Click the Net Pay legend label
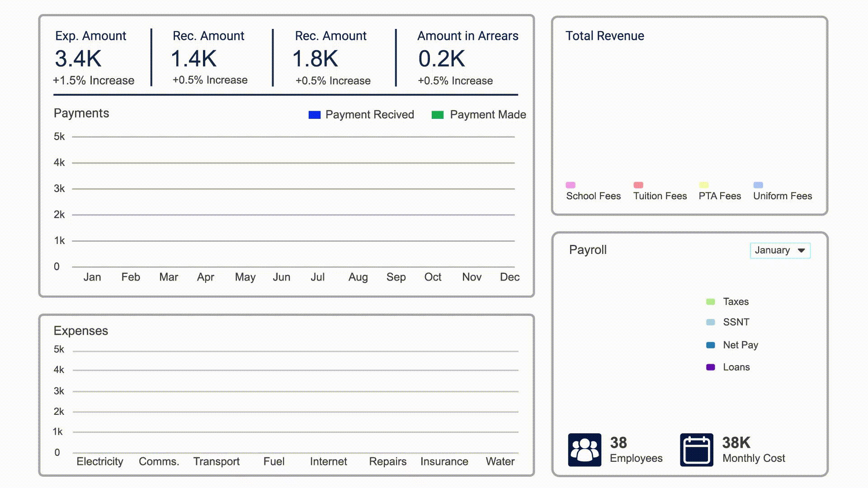This screenshot has height=488, width=868. click(x=741, y=345)
